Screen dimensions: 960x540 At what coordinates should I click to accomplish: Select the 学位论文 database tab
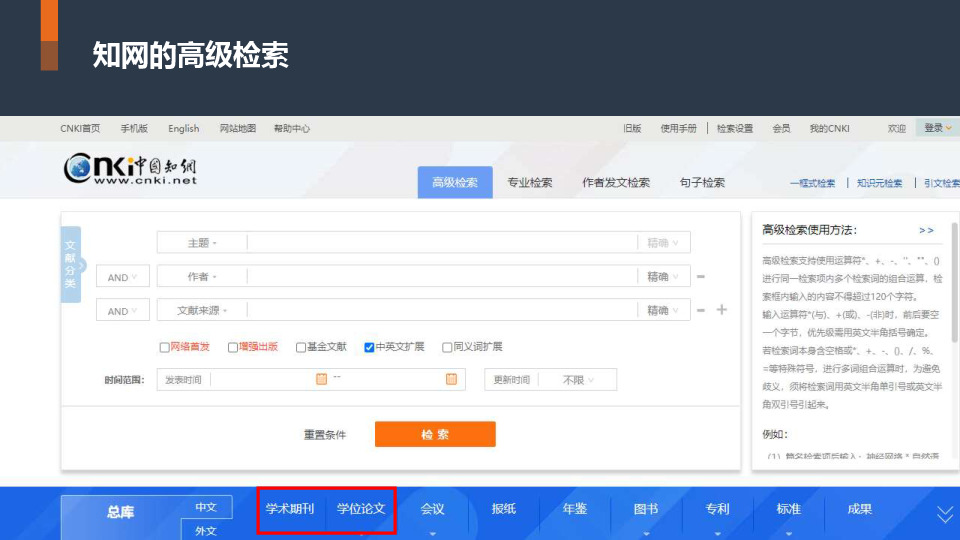pos(361,509)
